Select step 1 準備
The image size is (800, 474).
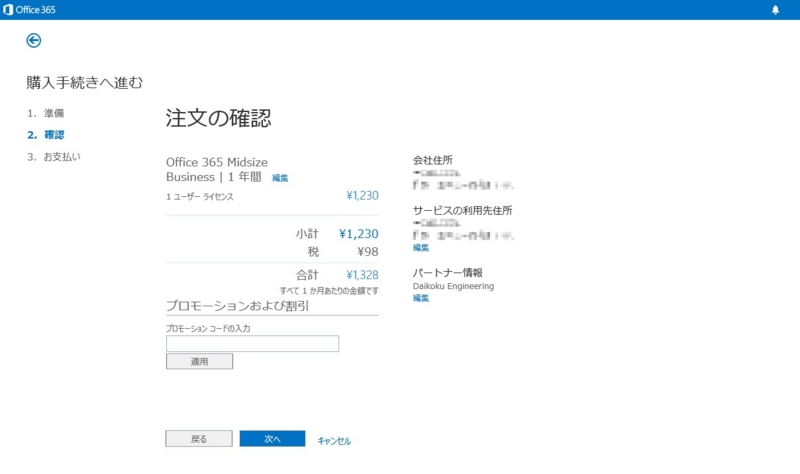(x=46, y=113)
